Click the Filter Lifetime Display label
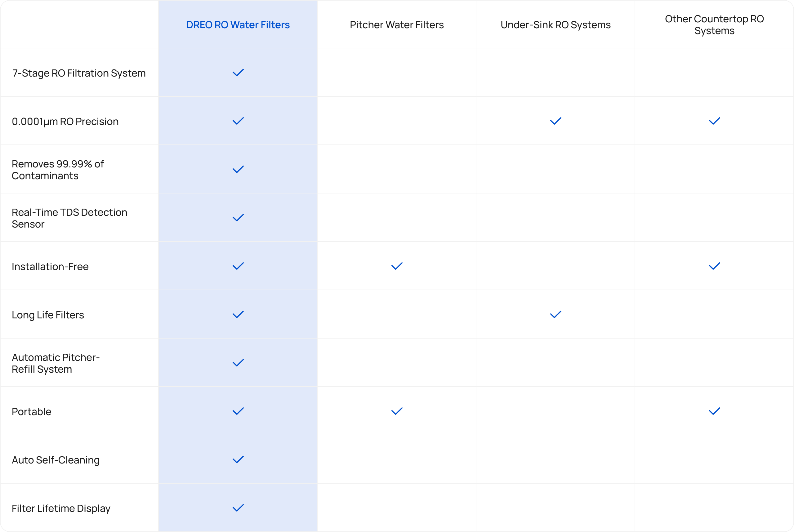The image size is (794, 532). (61, 508)
